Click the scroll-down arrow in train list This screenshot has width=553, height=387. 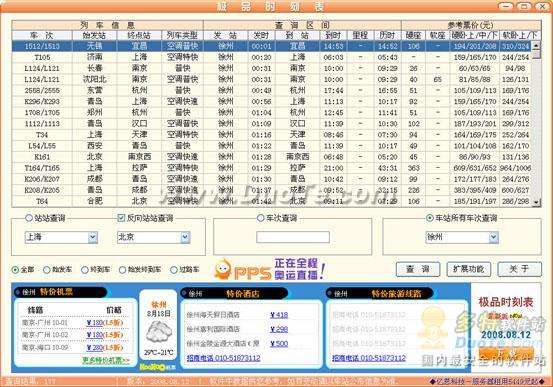click(x=536, y=202)
